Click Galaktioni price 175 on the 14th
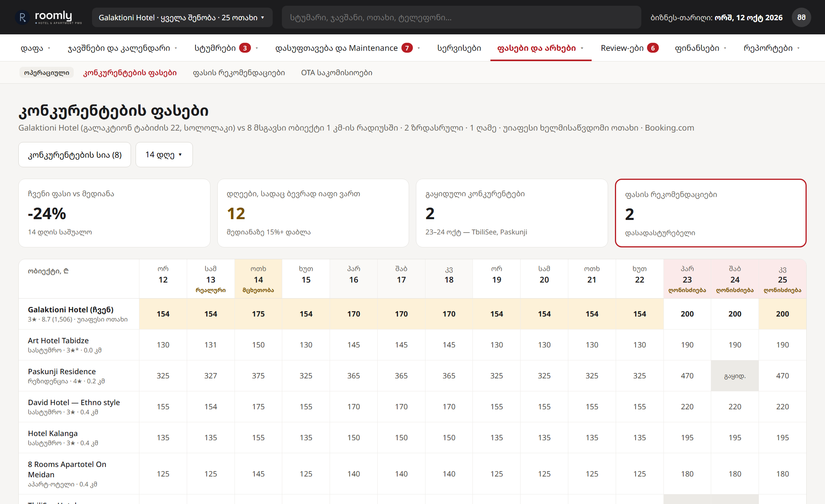The width and height of the screenshot is (825, 504). point(258,314)
